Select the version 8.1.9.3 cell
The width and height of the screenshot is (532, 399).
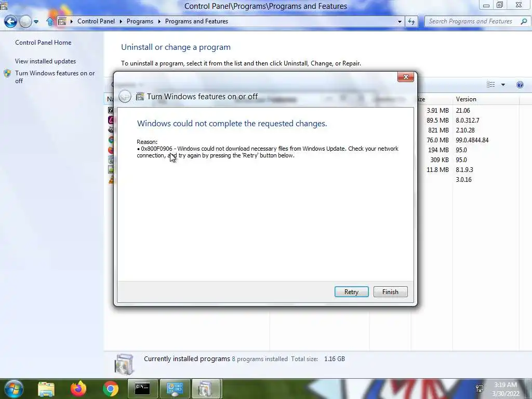[464, 169]
